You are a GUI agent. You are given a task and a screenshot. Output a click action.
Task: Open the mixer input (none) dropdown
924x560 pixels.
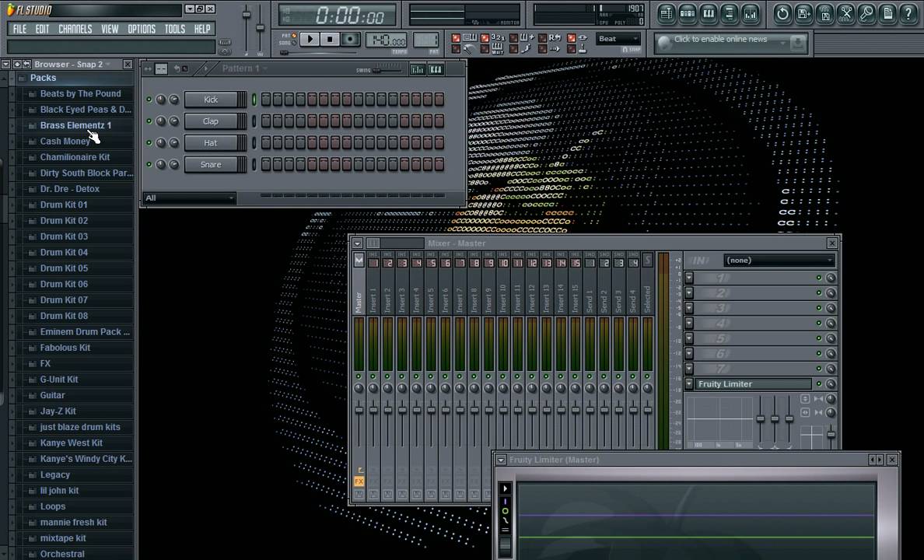779,261
